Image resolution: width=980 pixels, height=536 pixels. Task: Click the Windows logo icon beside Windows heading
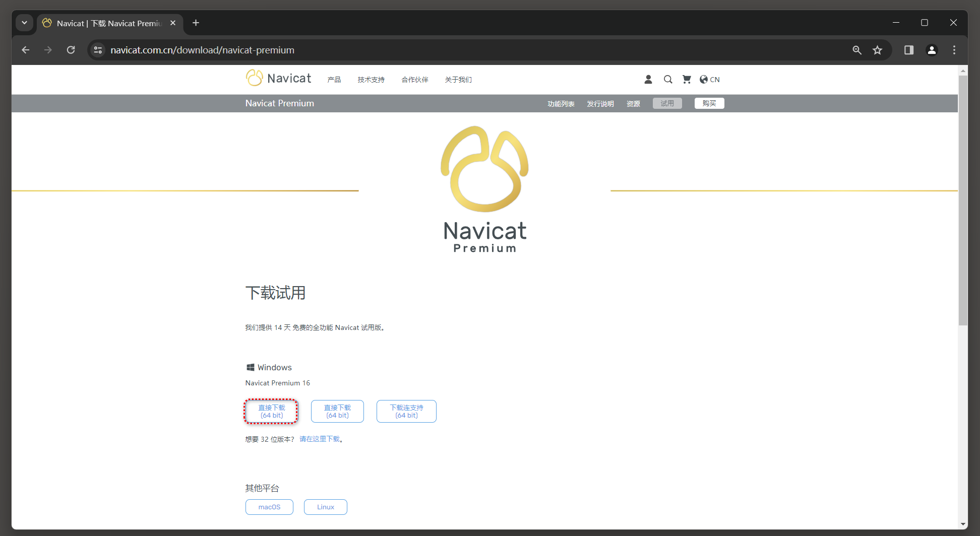coord(250,367)
